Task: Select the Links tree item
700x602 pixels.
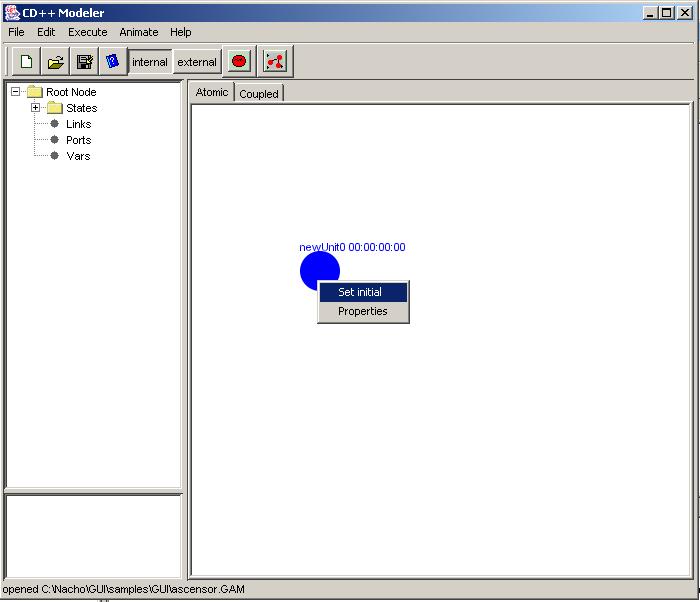Action: tap(78, 124)
